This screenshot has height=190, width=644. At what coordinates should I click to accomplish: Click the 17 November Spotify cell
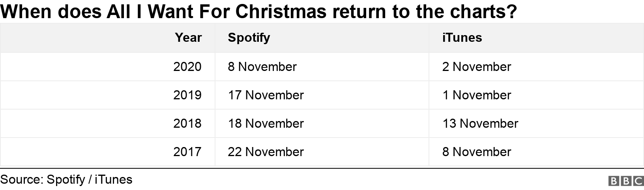266,95
